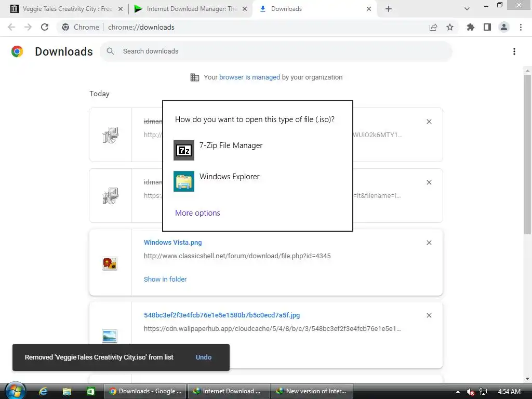Open the green Store app taskbar icon
532x399 pixels.
90,392
